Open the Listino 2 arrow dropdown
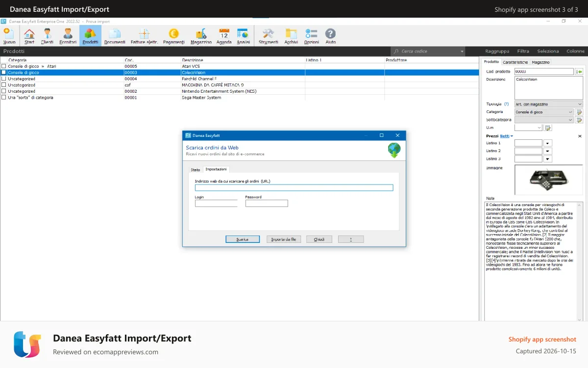Viewport: 588px width, 368px height. [x=548, y=151]
